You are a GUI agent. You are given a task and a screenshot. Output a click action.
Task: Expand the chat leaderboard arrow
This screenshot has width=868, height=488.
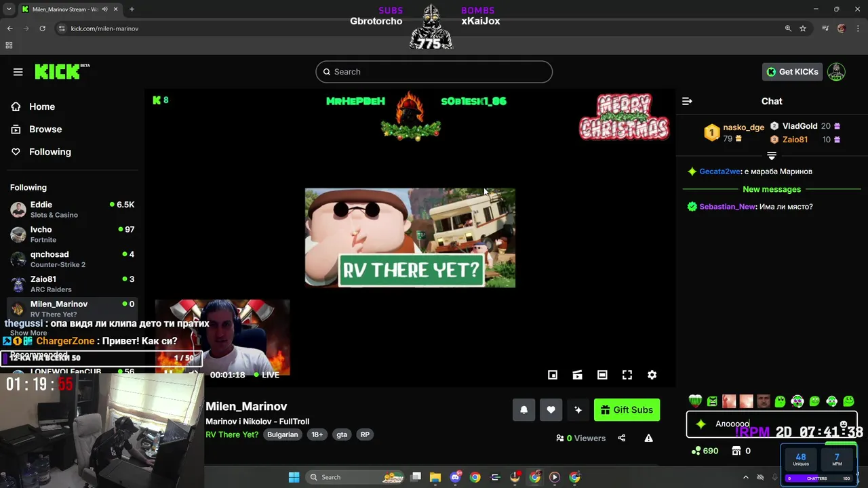772,155
